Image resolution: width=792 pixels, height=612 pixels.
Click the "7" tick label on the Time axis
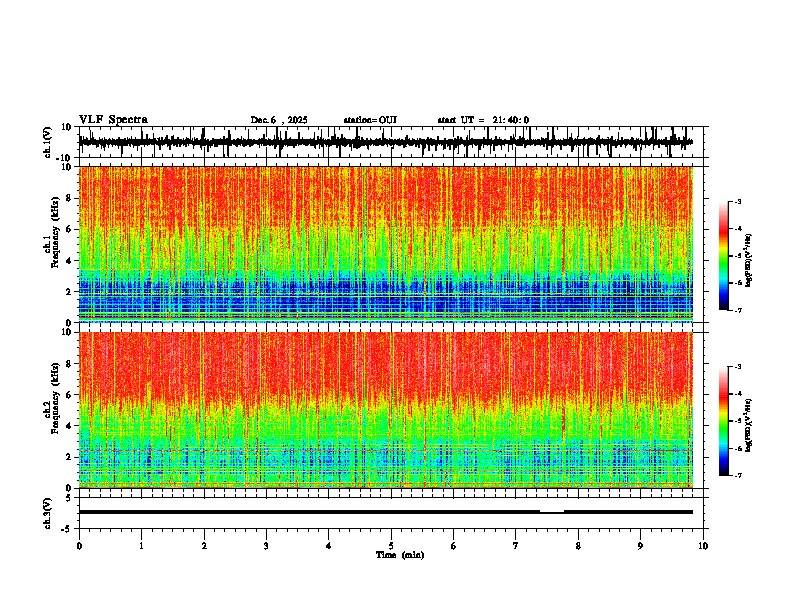pyautogui.click(x=516, y=546)
